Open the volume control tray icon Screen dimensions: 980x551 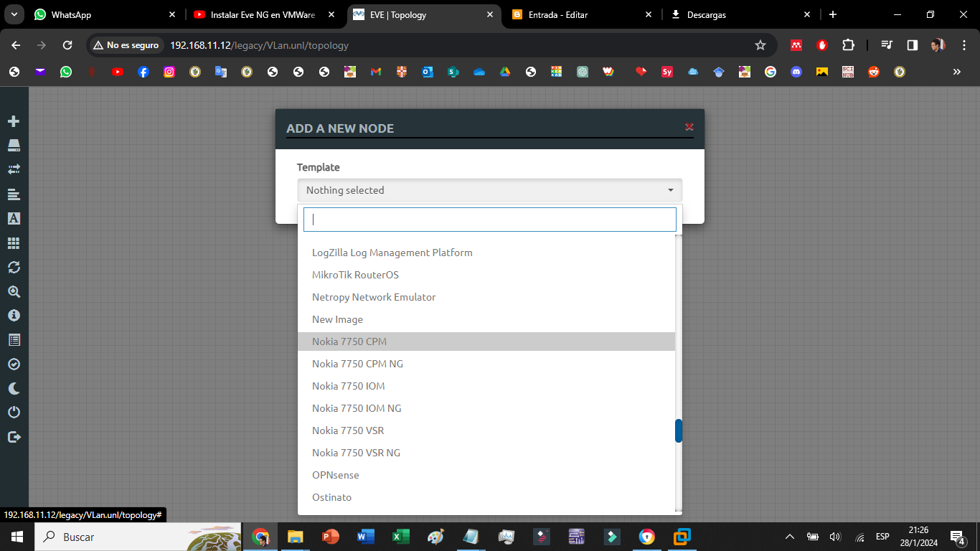click(x=835, y=537)
